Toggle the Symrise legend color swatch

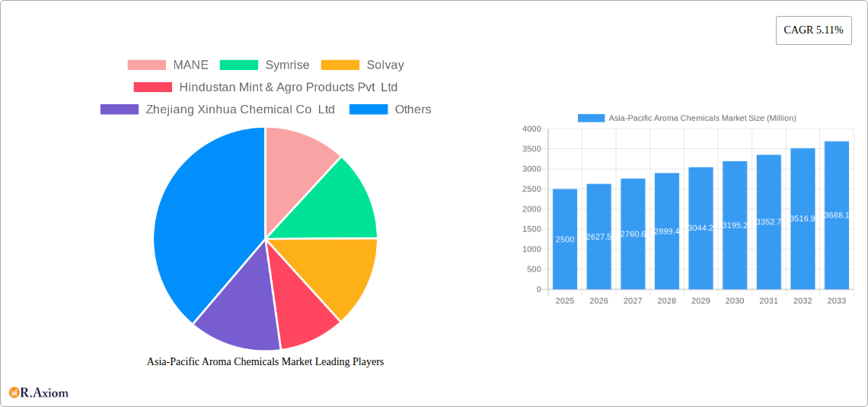tap(239, 65)
